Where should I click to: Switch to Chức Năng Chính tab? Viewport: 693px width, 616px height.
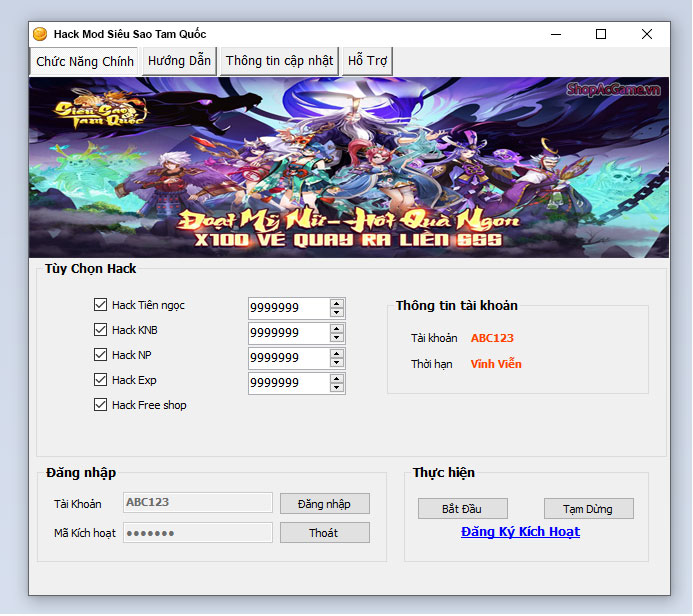click(85, 61)
